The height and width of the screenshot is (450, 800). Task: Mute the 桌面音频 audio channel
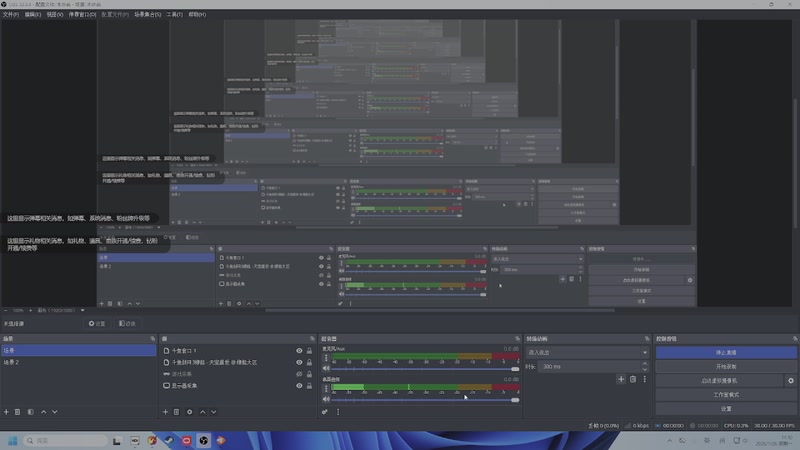[x=326, y=399]
